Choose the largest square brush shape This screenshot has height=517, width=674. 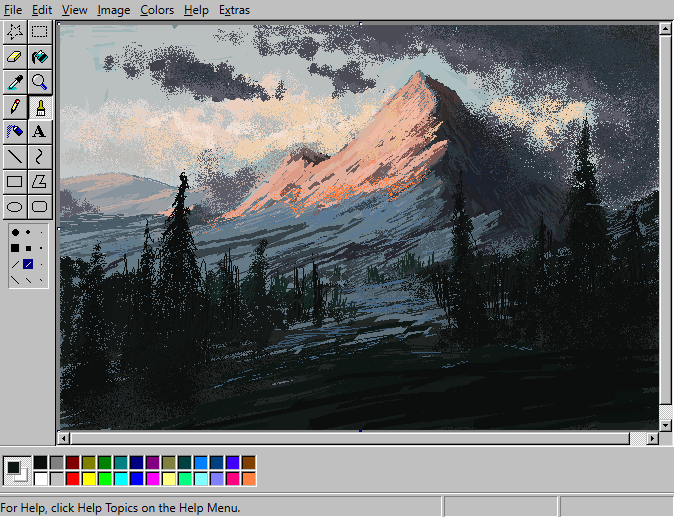pyautogui.click(x=15, y=248)
